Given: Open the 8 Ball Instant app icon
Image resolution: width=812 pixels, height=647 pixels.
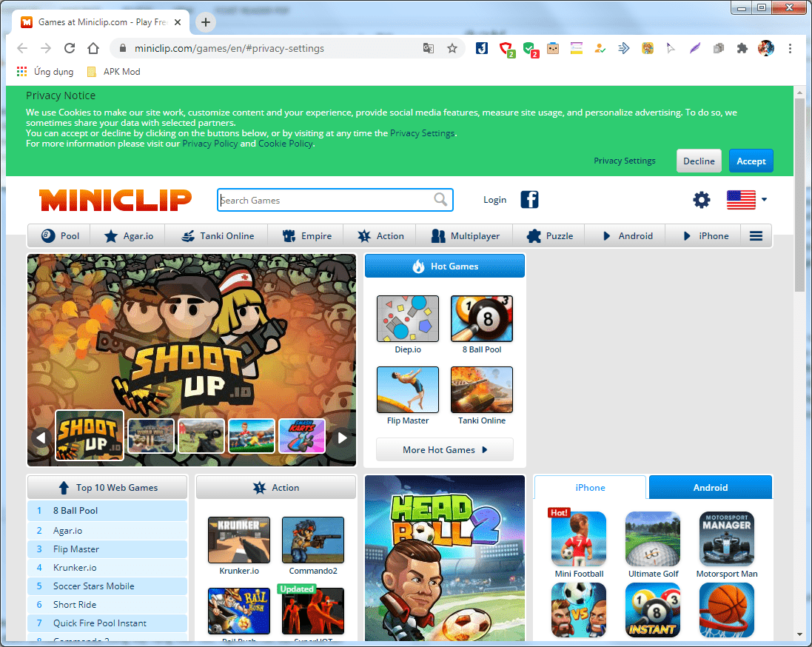Looking at the screenshot, I should click(653, 610).
